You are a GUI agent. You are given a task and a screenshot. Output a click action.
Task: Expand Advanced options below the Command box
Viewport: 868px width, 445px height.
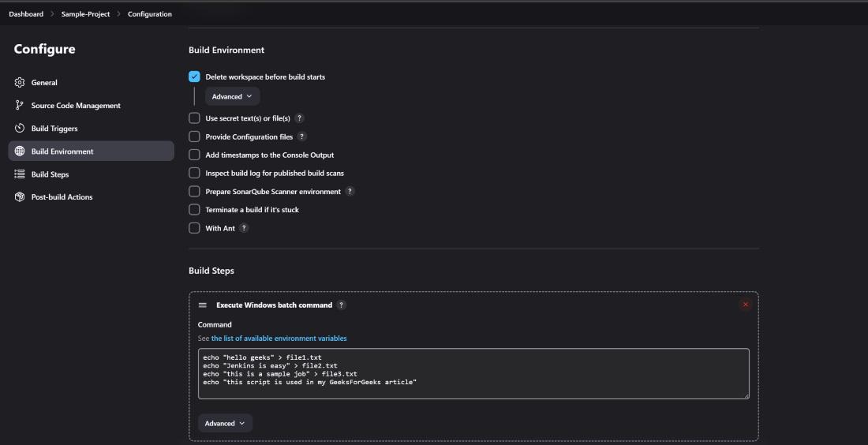tap(225, 424)
